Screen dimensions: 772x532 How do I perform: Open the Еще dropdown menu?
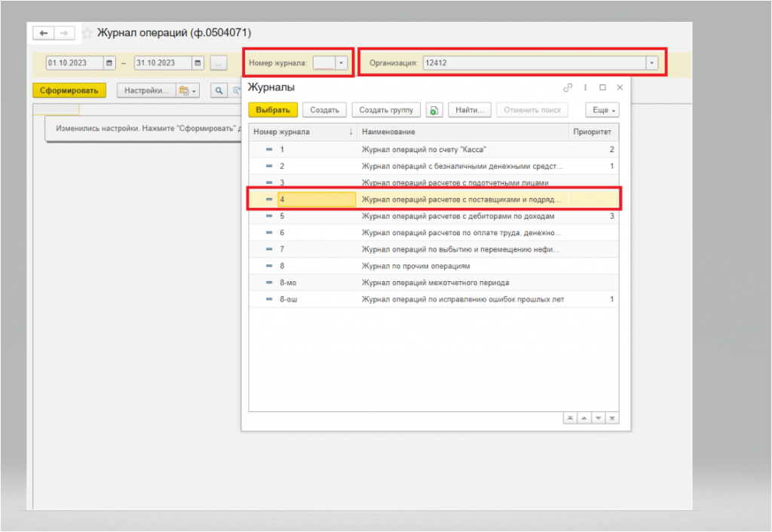[x=602, y=110]
